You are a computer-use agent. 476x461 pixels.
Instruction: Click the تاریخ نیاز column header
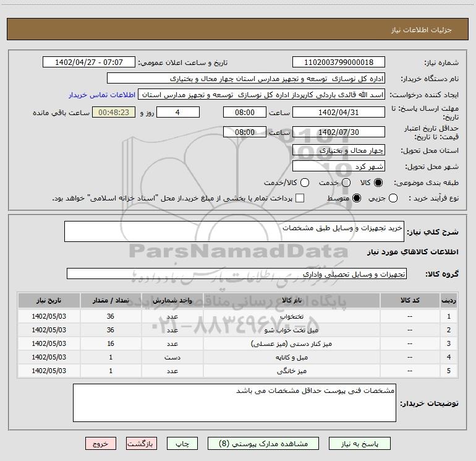click(49, 300)
